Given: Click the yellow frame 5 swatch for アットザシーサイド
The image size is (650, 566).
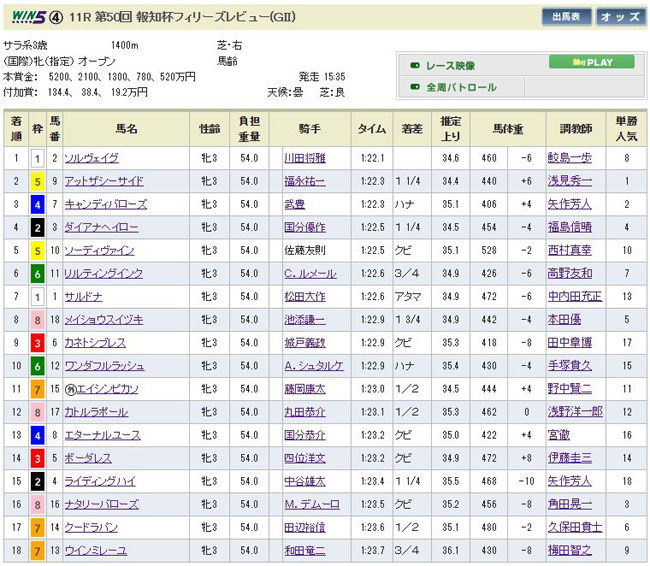Looking at the screenshot, I should tap(38, 181).
